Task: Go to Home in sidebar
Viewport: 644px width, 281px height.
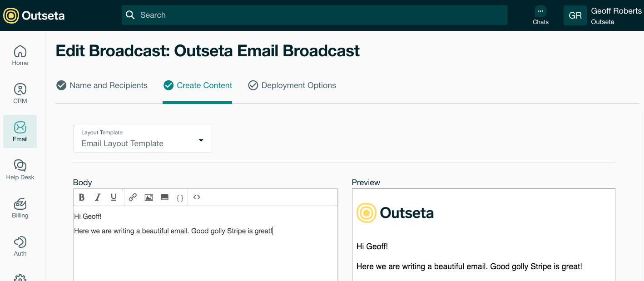Action: (20, 55)
